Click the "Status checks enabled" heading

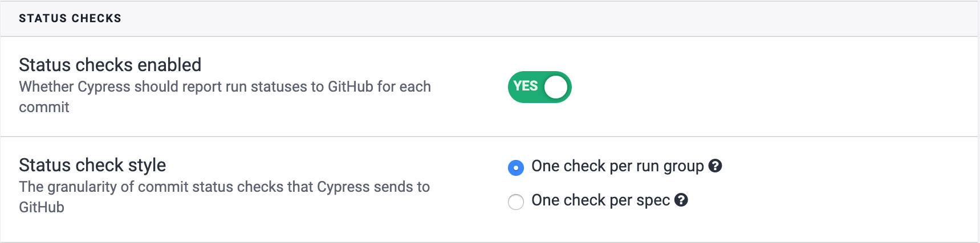[110, 65]
